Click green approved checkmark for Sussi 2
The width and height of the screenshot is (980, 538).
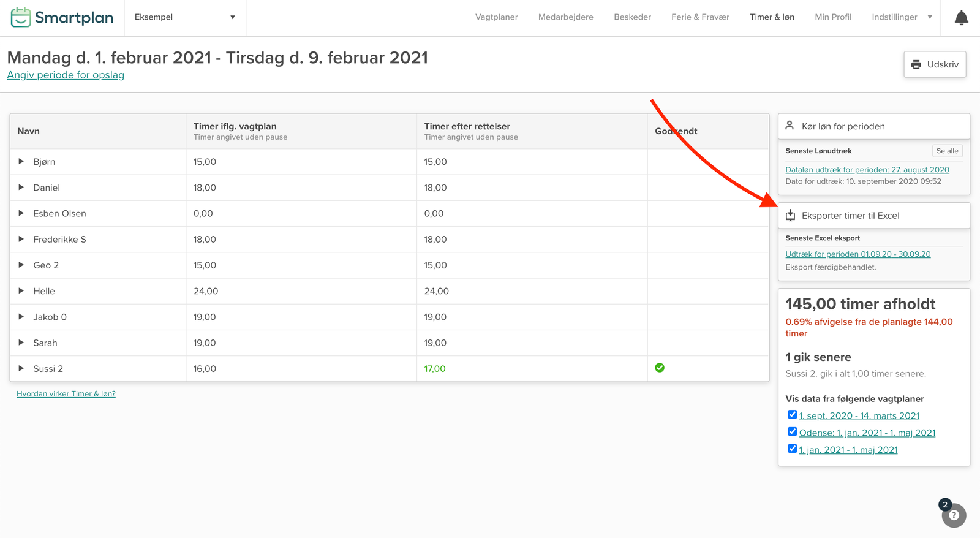pos(660,368)
